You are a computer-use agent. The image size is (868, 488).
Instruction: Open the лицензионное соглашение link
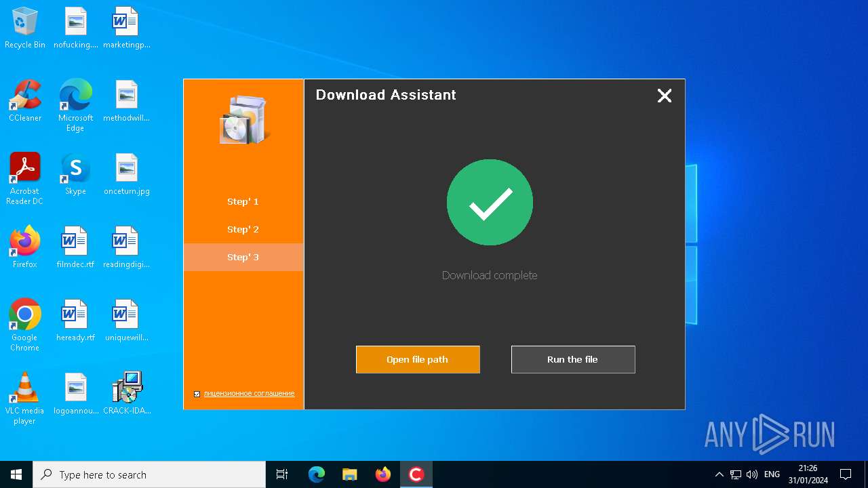click(249, 394)
